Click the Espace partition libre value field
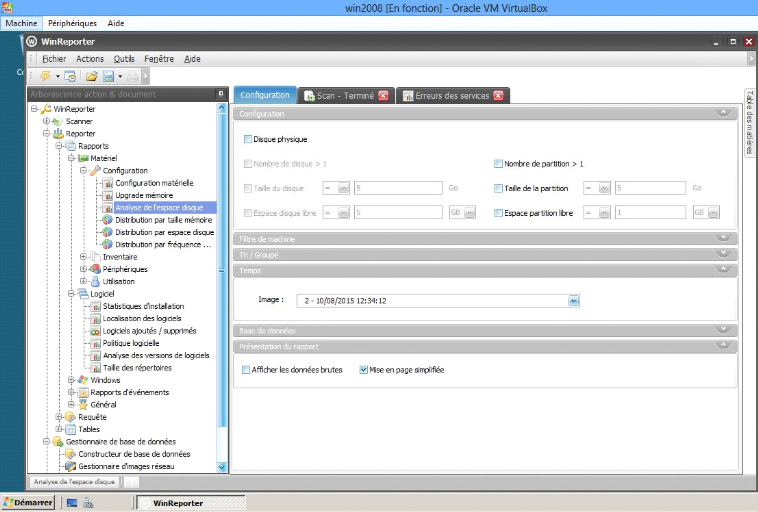 pyautogui.click(x=650, y=213)
